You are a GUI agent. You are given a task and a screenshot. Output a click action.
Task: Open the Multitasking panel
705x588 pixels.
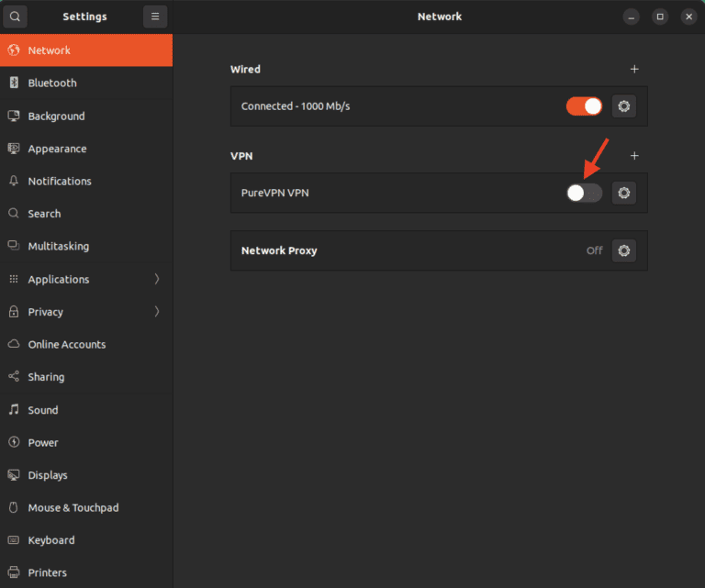pos(58,247)
